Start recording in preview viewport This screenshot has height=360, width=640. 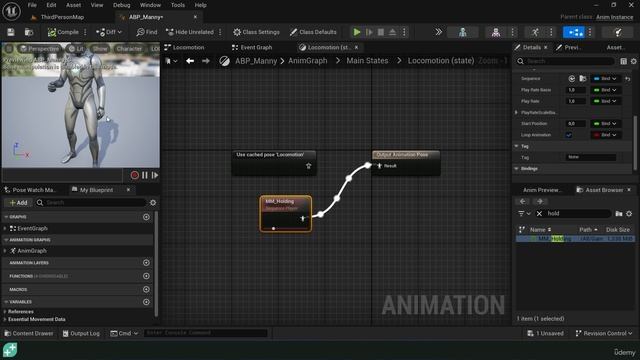(134, 175)
